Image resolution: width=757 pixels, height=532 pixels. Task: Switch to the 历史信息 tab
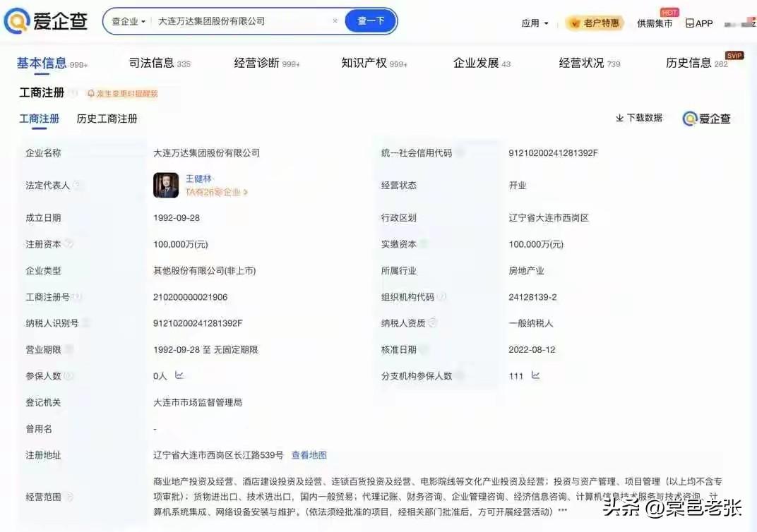pyautogui.click(x=696, y=64)
